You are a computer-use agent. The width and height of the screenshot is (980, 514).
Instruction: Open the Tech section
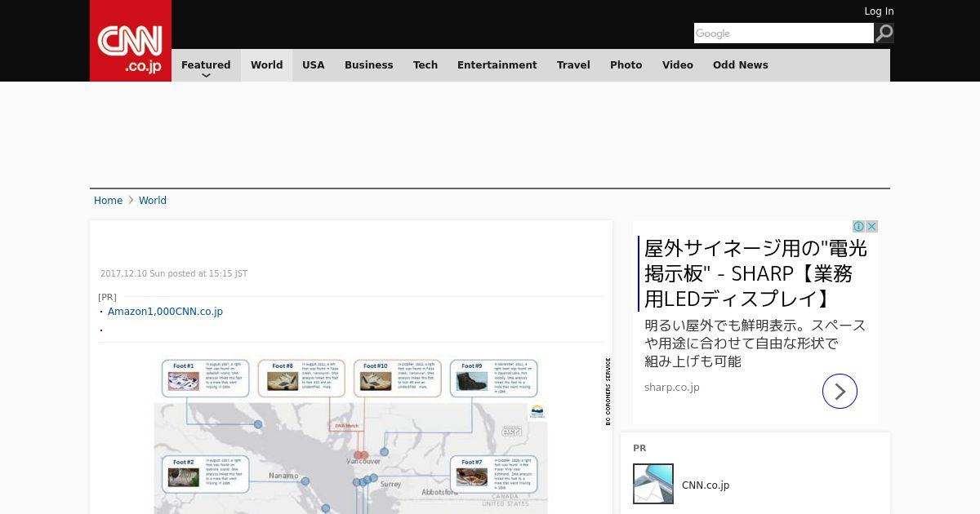[425, 65]
